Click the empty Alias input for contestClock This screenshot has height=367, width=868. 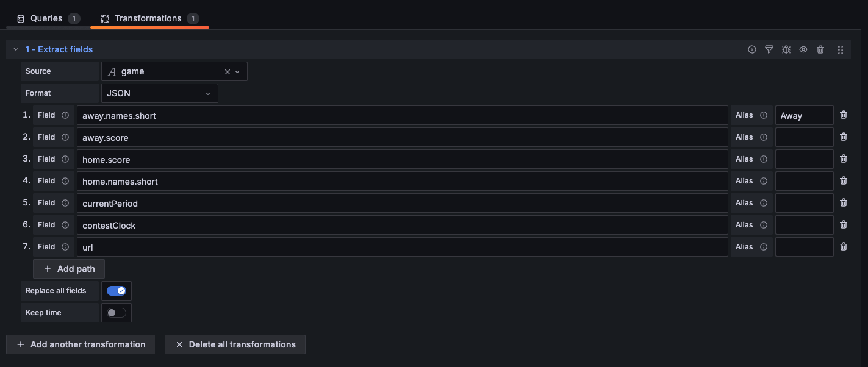click(804, 224)
